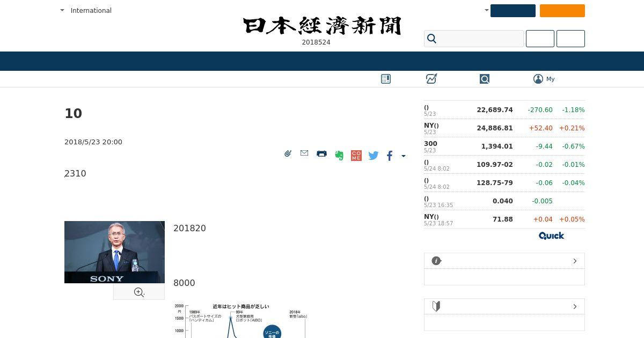Open the chart trend icon

431,79
